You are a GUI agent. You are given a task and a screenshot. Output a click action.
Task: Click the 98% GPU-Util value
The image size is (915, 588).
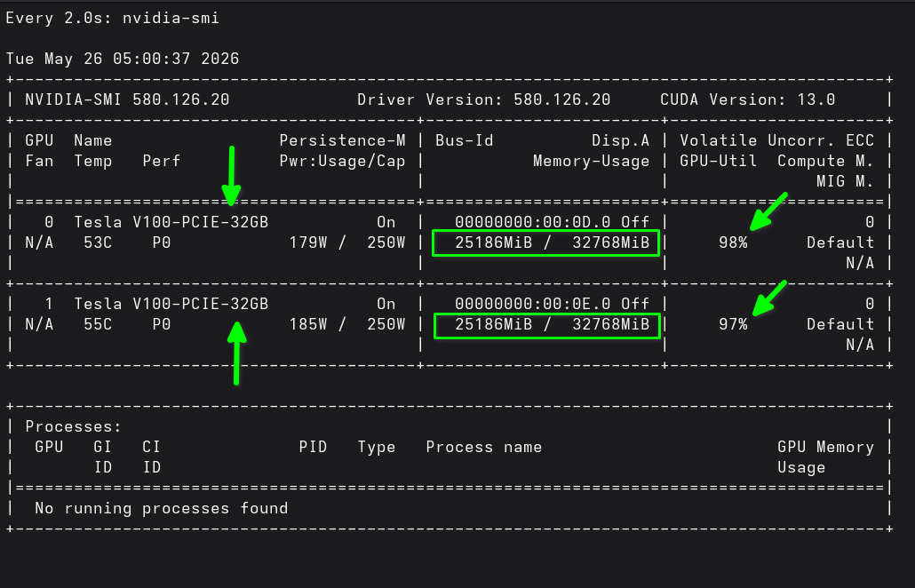point(733,242)
